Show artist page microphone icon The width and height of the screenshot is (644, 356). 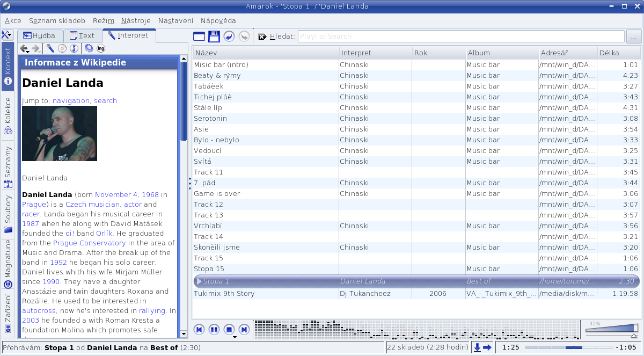click(50, 49)
